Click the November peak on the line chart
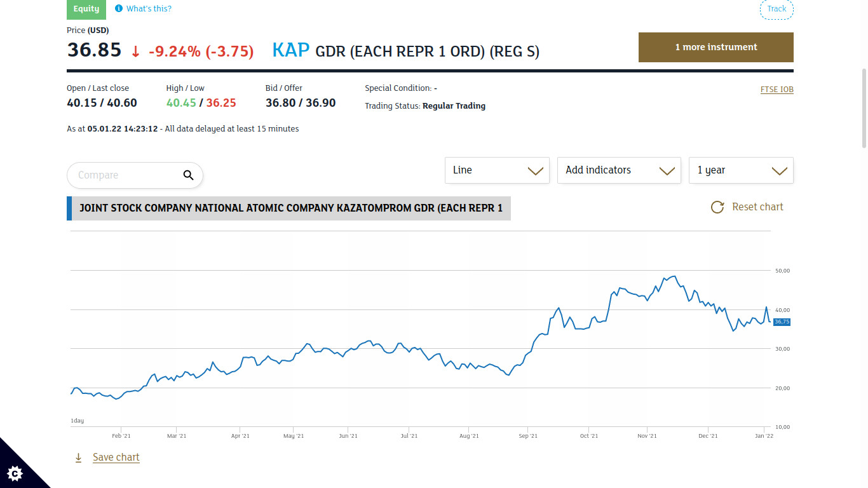The image size is (868, 488). [x=674, y=276]
